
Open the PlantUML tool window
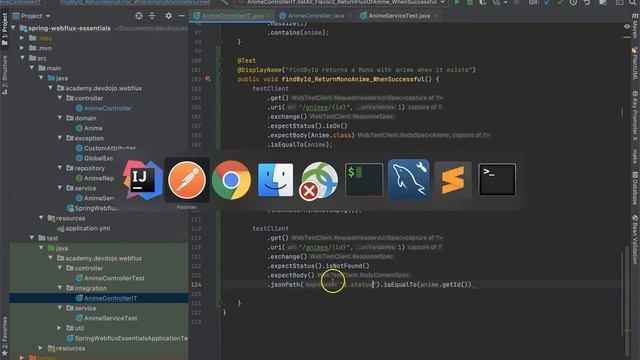pyautogui.click(x=635, y=64)
